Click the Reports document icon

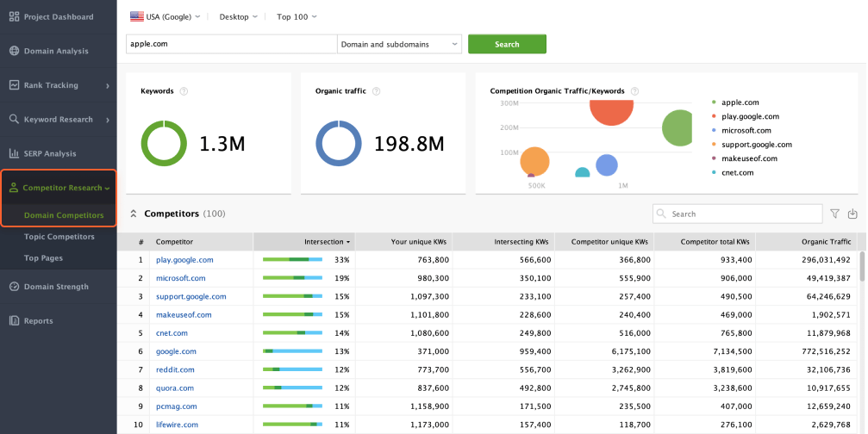[15, 320]
